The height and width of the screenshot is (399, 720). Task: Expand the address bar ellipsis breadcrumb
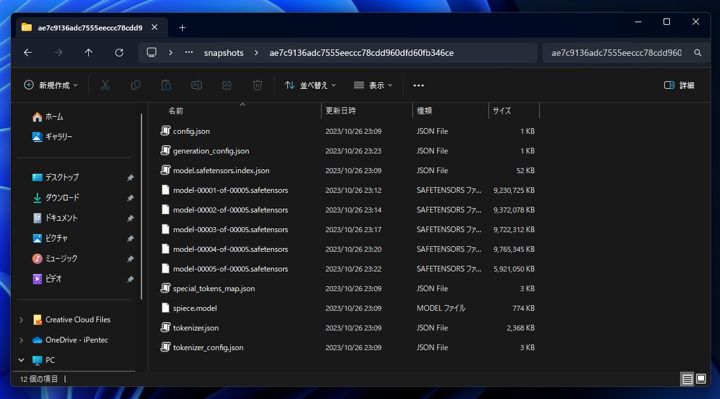tap(189, 53)
